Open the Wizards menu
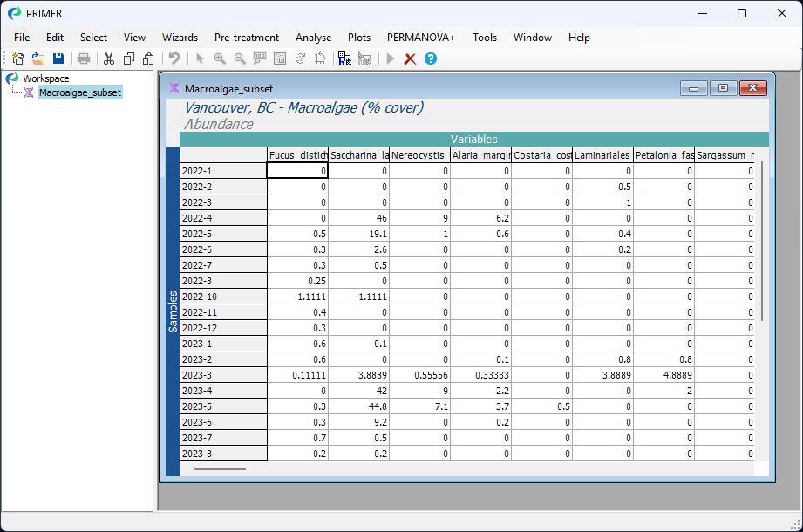Image resolution: width=803 pixels, height=532 pixels. pyautogui.click(x=180, y=38)
